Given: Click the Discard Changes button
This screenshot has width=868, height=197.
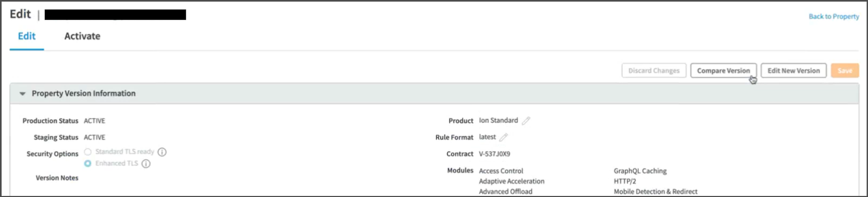Looking at the screenshot, I should 654,70.
